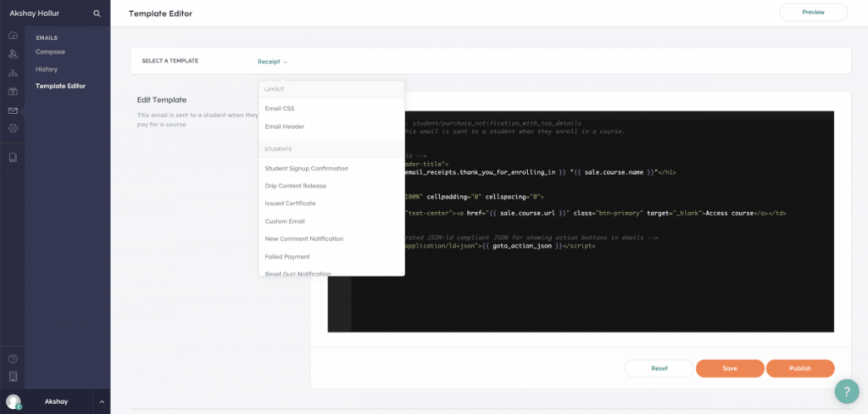Open the settings gear icon in sidebar
Screen dimensions: 868x414
[13, 128]
